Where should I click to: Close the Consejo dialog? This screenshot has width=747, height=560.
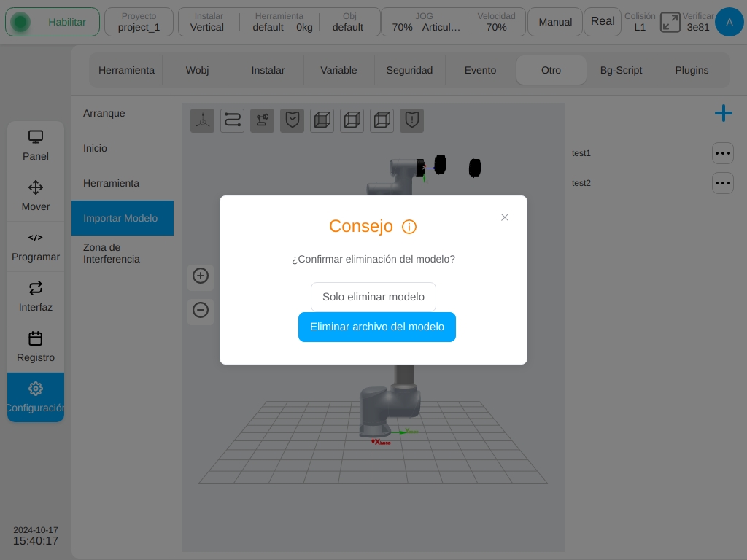point(505,217)
